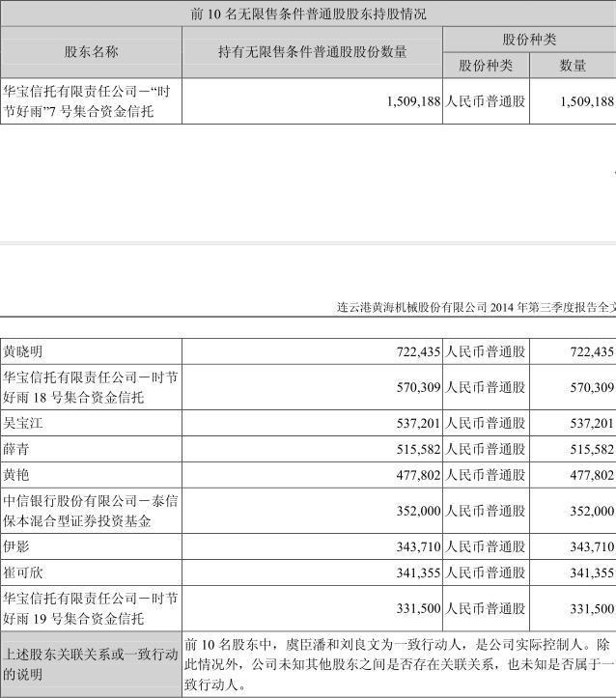Viewport: 616px width, 698px height.
Task: Click the 上述股东关联关系或一致行动的说明 label cell
Action: coord(91,664)
